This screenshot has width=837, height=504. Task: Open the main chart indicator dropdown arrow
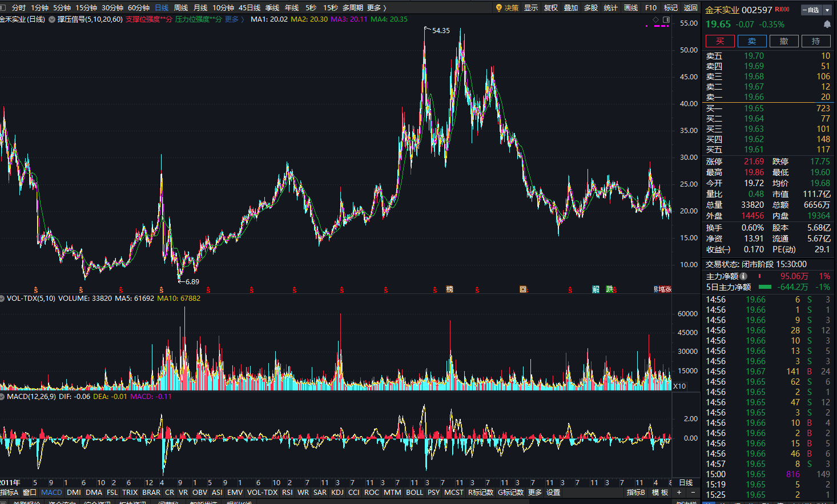pyautogui.click(x=52, y=19)
